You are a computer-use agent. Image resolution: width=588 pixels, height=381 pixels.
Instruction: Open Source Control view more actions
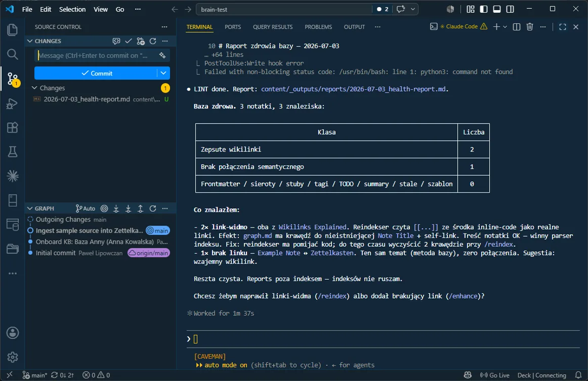pos(164,27)
